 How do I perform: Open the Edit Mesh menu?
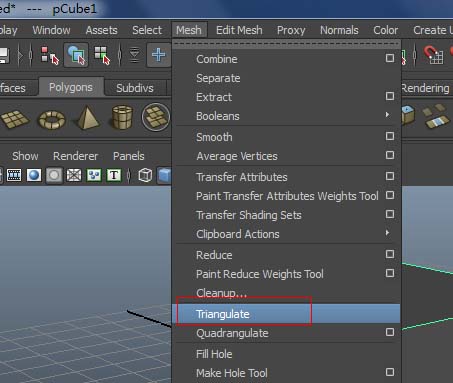(239, 30)
